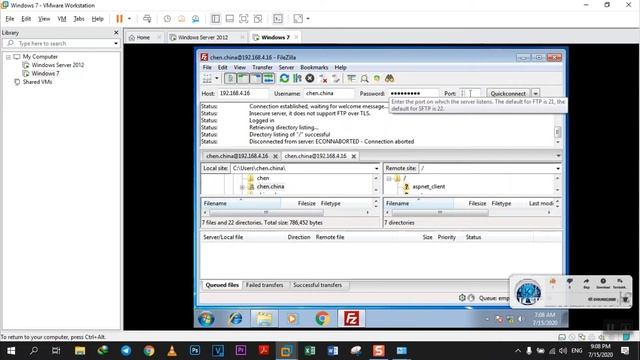Open snapshot manager icon
This screenshot has width=640, height=360.
click(196, 19)
